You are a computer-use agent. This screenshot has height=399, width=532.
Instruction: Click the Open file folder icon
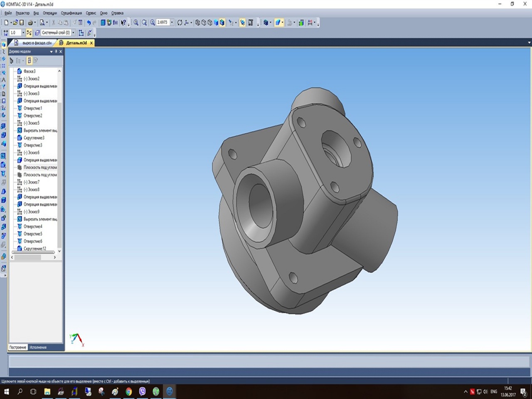pyautogui.click(x=15, y=23)
